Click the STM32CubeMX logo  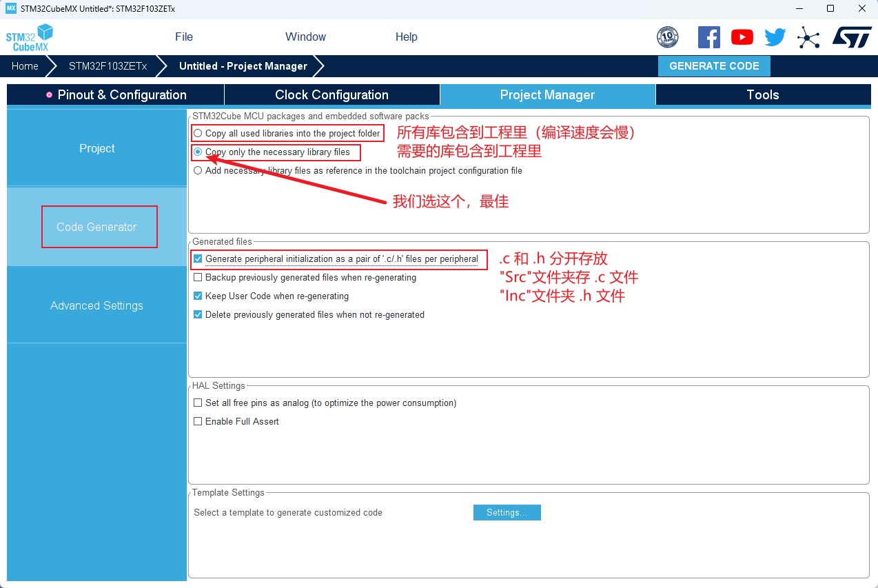coord(30,37)
